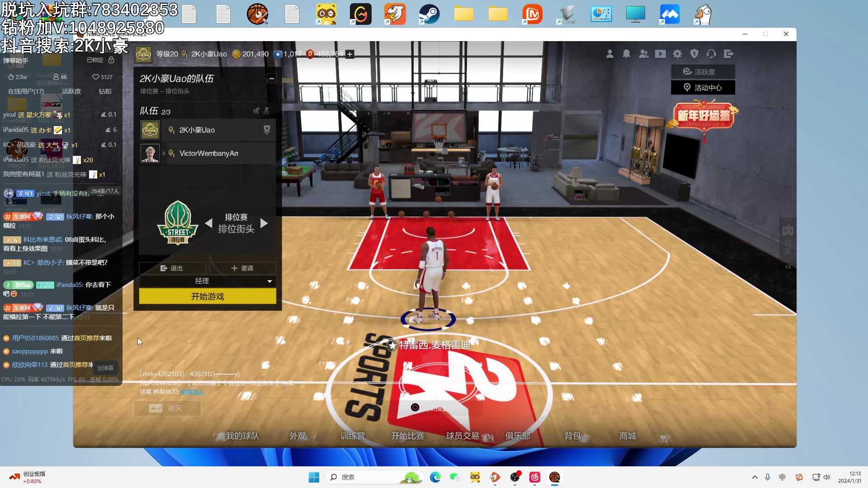Switch game mode with right arrow
Image resolution: width=868 pixels, height=488 pixels.
(264, 223)
